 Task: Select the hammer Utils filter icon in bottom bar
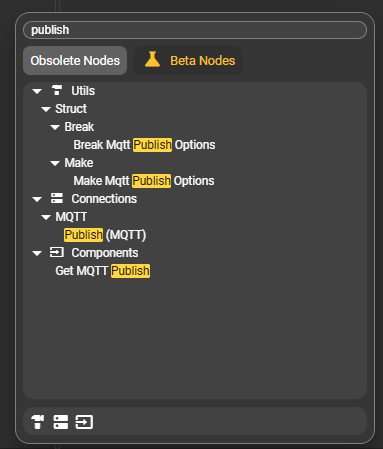coord(38,422)
